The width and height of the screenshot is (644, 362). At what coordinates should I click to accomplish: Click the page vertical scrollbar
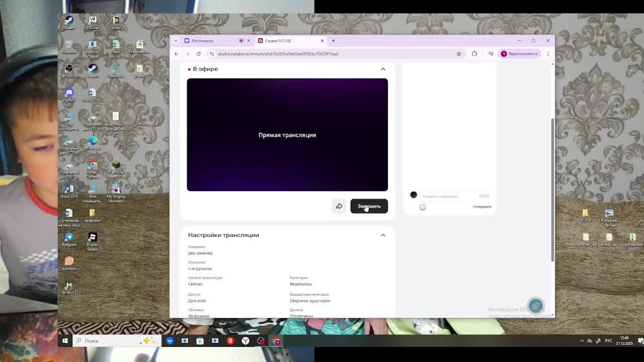[552, 190]
